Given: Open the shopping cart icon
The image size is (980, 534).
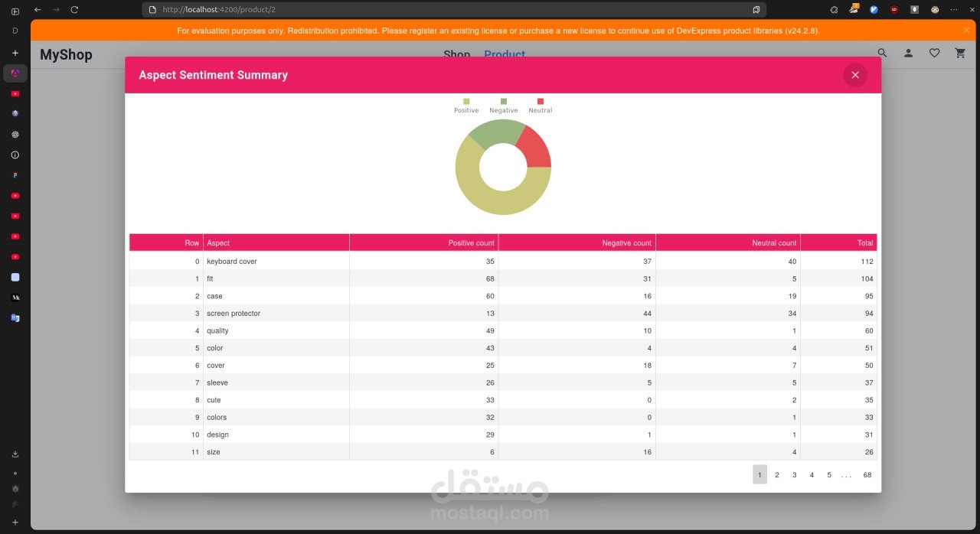Looking at the screenshot, I should (x=960, y=54).
